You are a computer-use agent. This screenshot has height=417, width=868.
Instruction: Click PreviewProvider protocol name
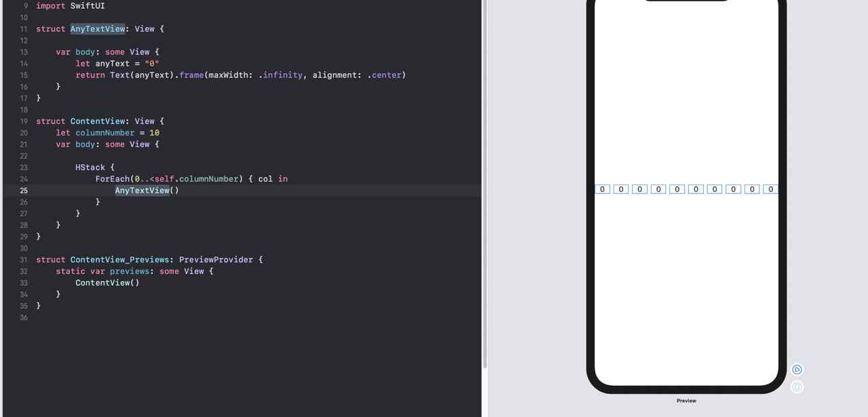(216, 259)
